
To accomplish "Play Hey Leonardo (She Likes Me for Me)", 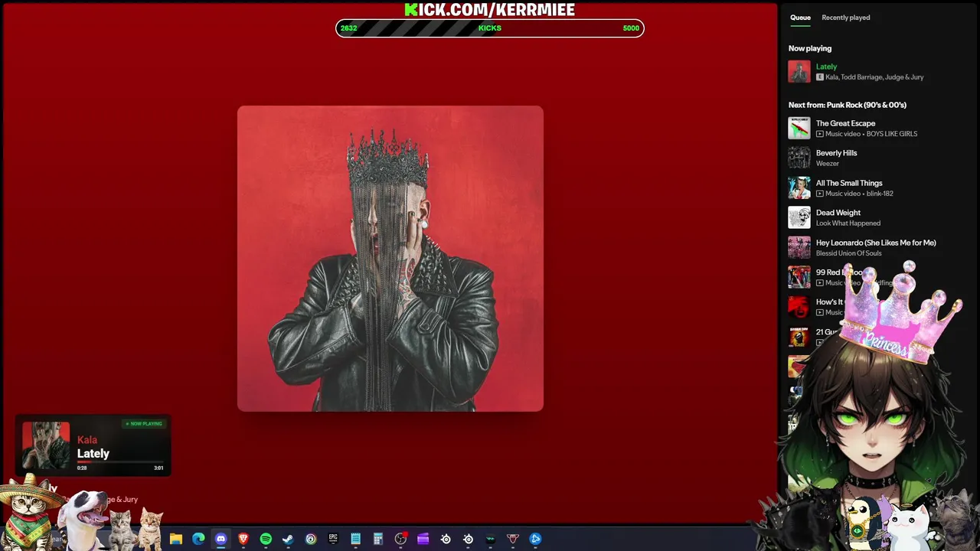I will (x=876, y=243).
